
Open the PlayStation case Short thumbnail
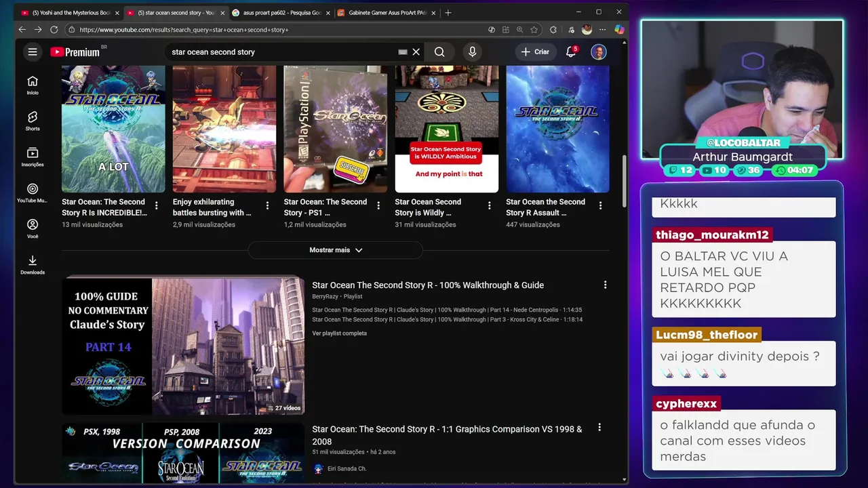pyautogui.click(x=336, y=129)
